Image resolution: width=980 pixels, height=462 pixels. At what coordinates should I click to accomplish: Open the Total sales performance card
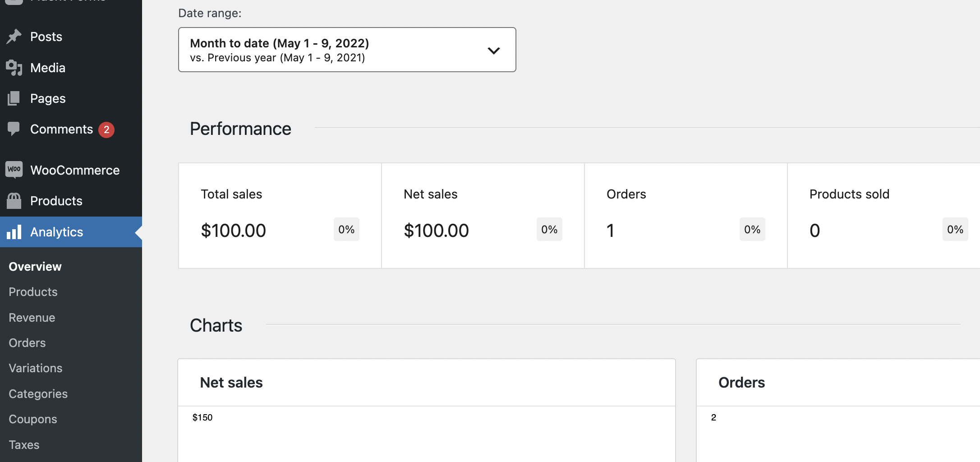[x=279, y=215]
